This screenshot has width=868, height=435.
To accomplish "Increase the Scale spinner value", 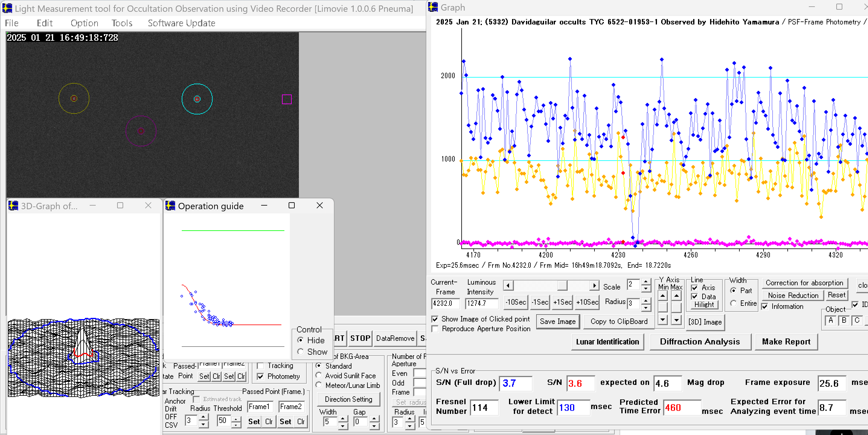I will [645, 281].
